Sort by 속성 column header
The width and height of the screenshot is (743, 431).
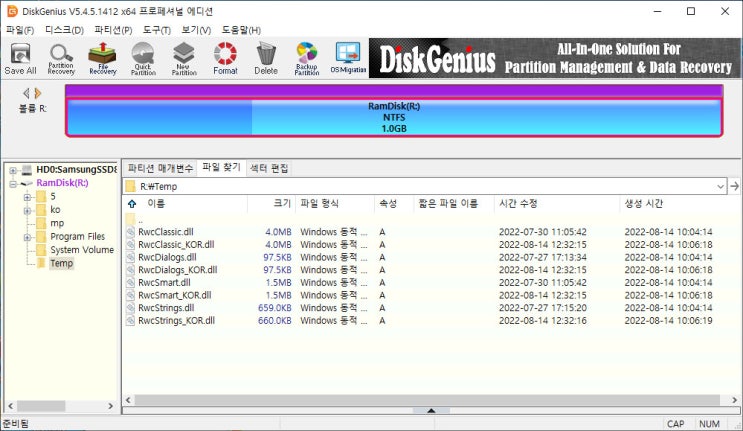coord(394,204)
